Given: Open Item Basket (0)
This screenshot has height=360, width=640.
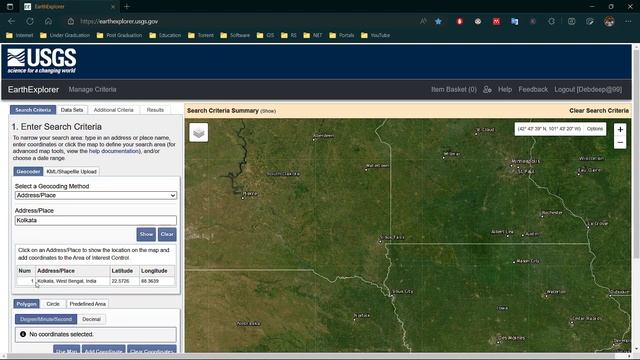Looking at the screenshot, I should [453, 89].
